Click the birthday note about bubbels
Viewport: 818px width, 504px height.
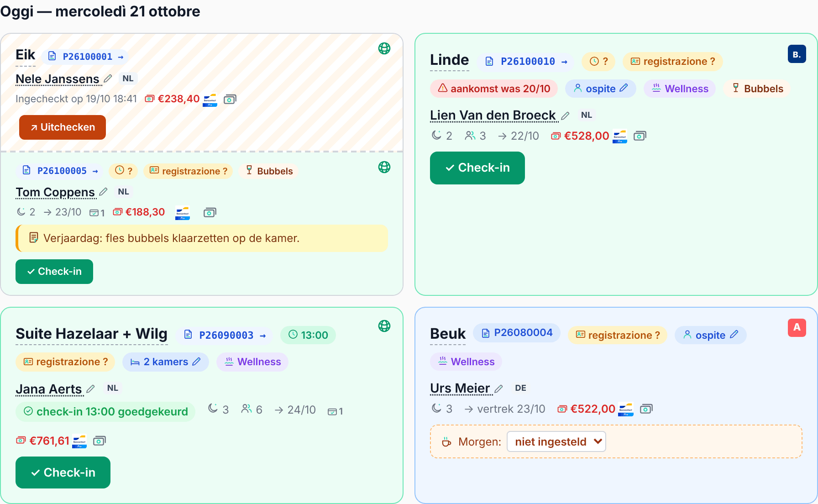click(x=202, y=238)
